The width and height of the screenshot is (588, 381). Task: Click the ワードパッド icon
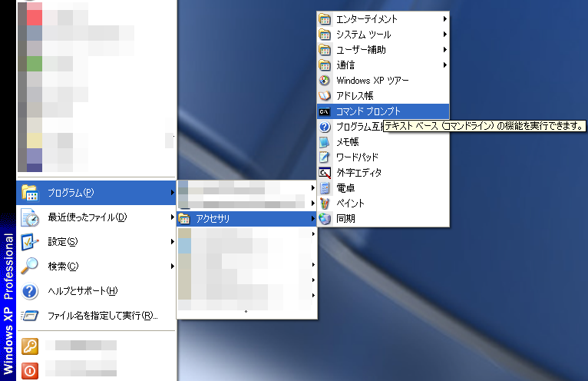tap(325, 157)
